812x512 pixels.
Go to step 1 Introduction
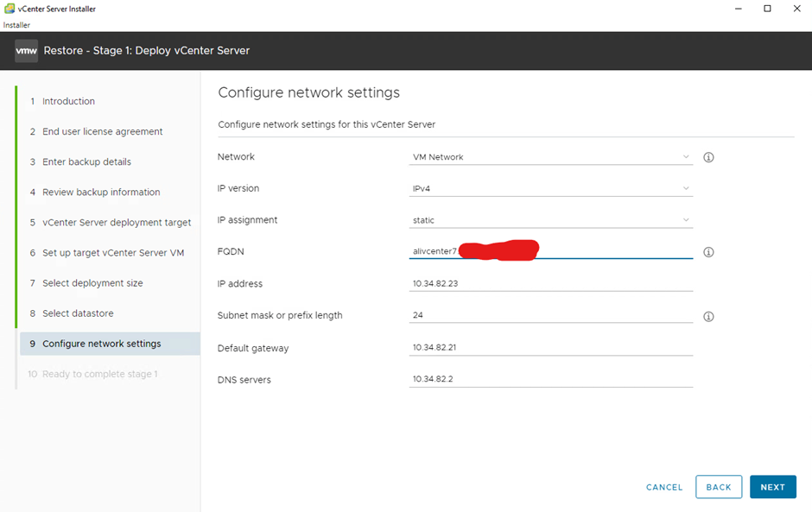coord(68,101)
